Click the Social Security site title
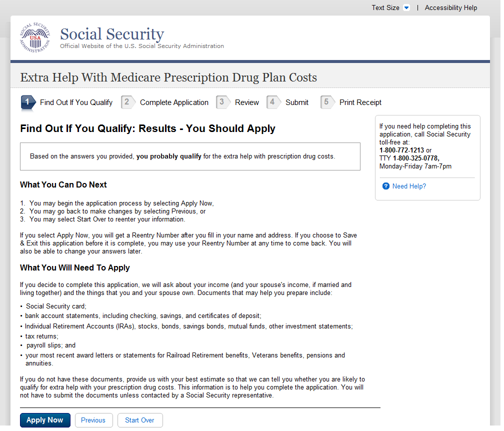This screenshot has width=504, height=431. pyautogui.click(x=112, y=34)
